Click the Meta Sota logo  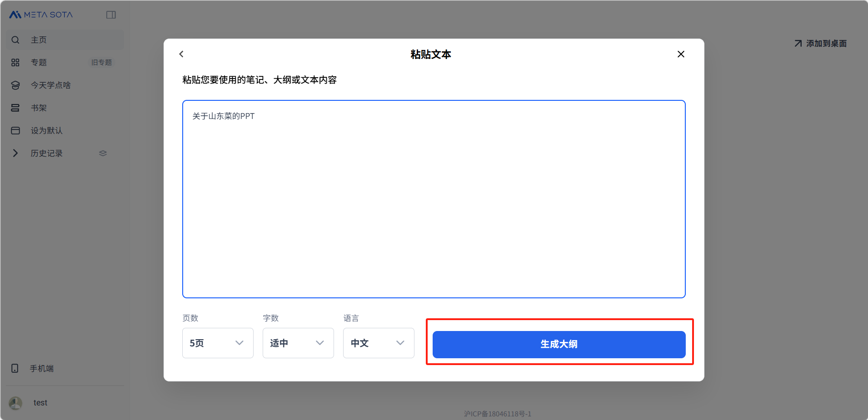click(x=41, y=15)
